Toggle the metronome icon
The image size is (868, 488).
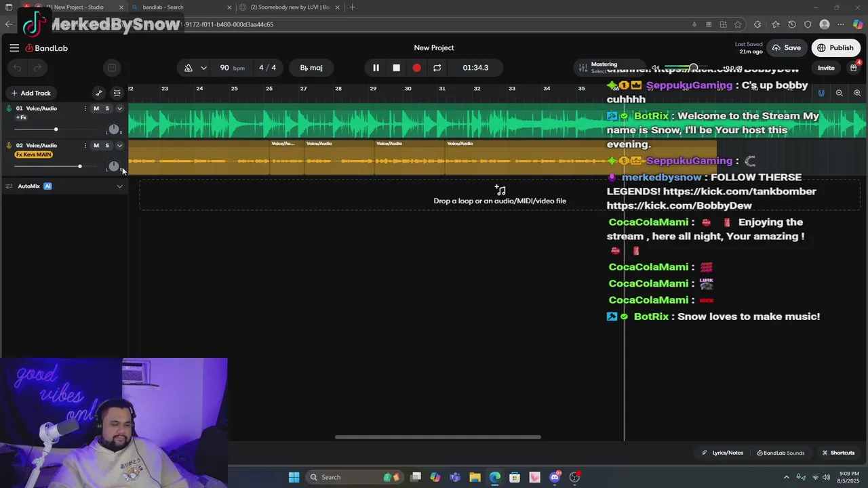click(189, 68)
